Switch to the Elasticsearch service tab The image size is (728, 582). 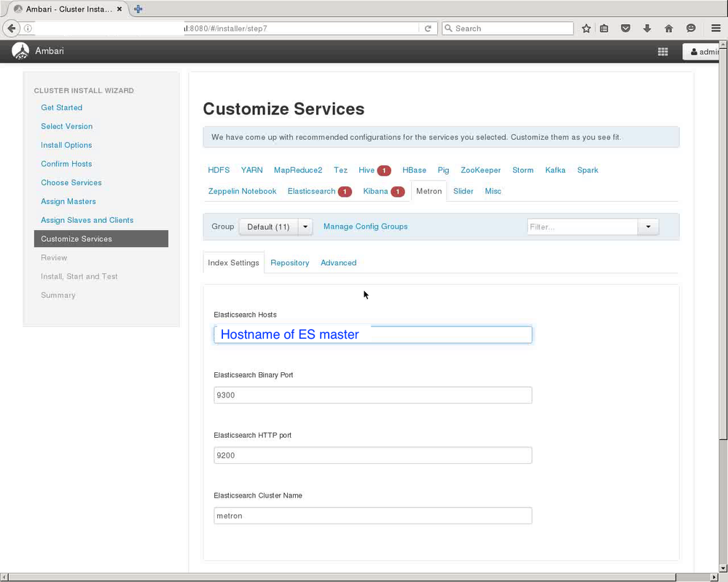(311, 191)
